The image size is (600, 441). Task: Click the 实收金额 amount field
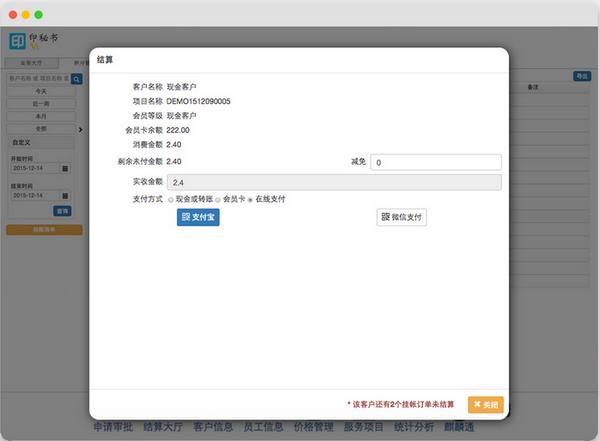tap(334, 182)
